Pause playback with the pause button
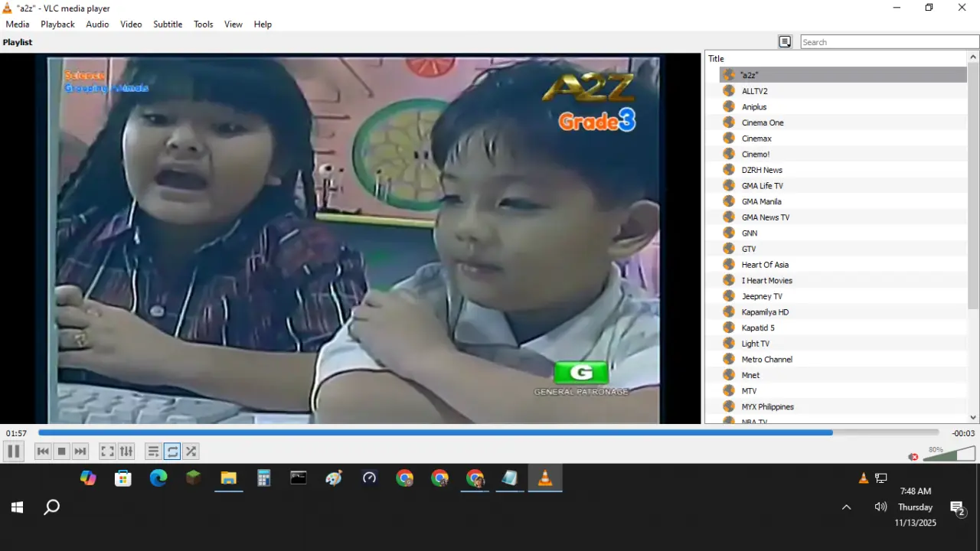 13,452
